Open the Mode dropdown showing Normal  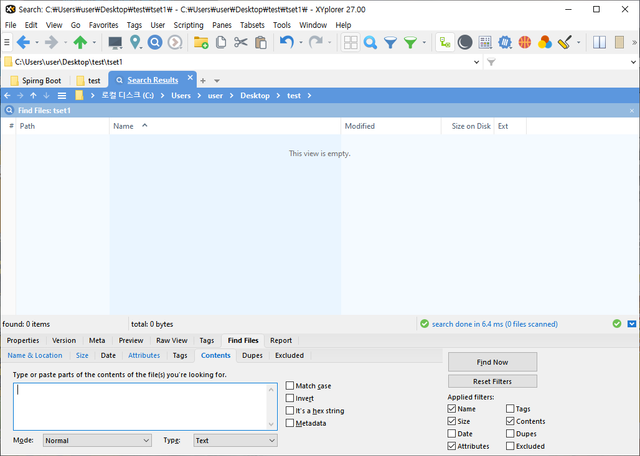97,440
